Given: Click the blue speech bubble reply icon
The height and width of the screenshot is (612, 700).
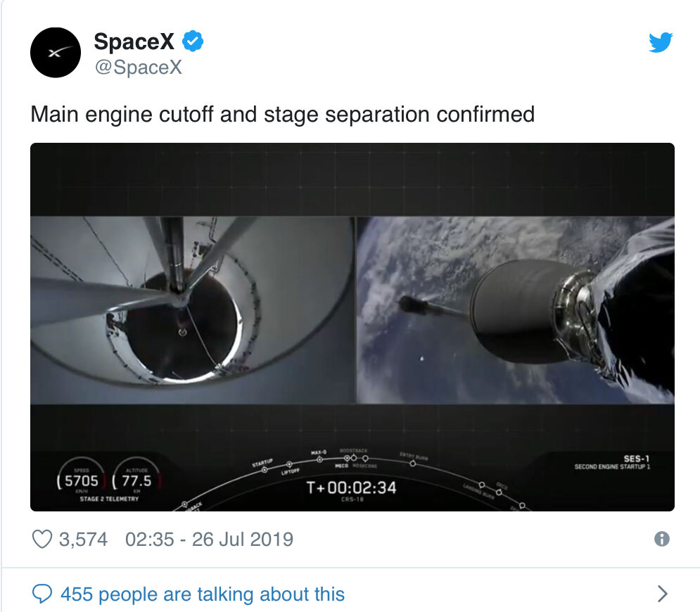Looking at the screenshot, I should click(43, 594).
